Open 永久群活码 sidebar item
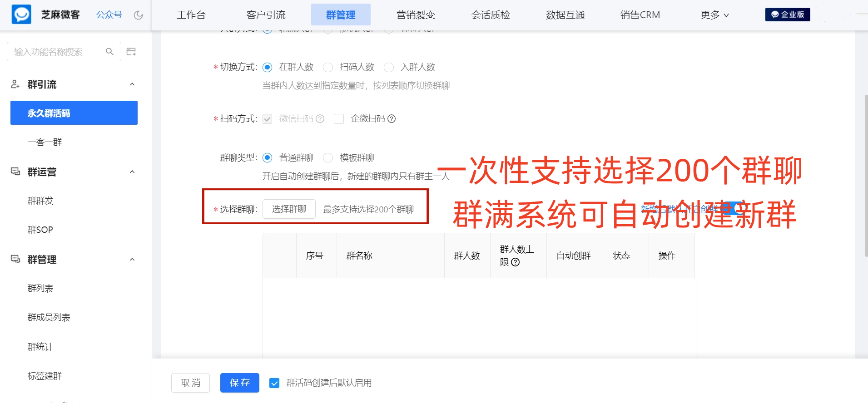Image resolution: width=868 pixels, height=403 pixels. point(74,113)
